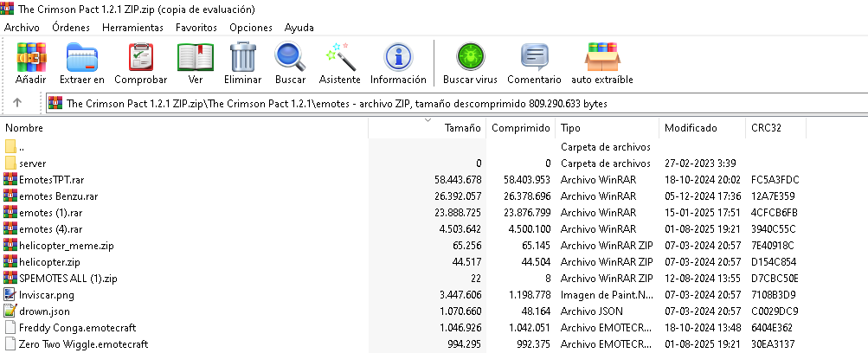This screenshot has height=353, width=868.
Task: Click modified date 01-08-2025 19:21 of emotes (4).rar
Action: (702, 229)
